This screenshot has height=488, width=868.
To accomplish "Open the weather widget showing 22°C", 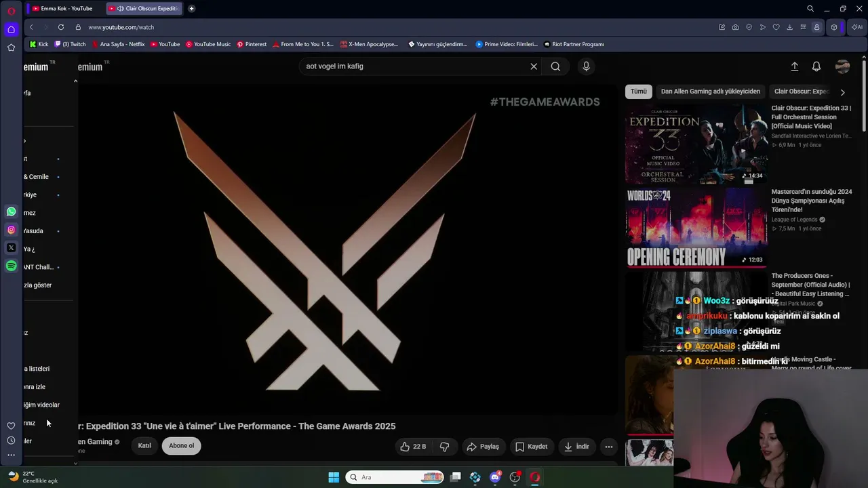I will pos(33,477).
